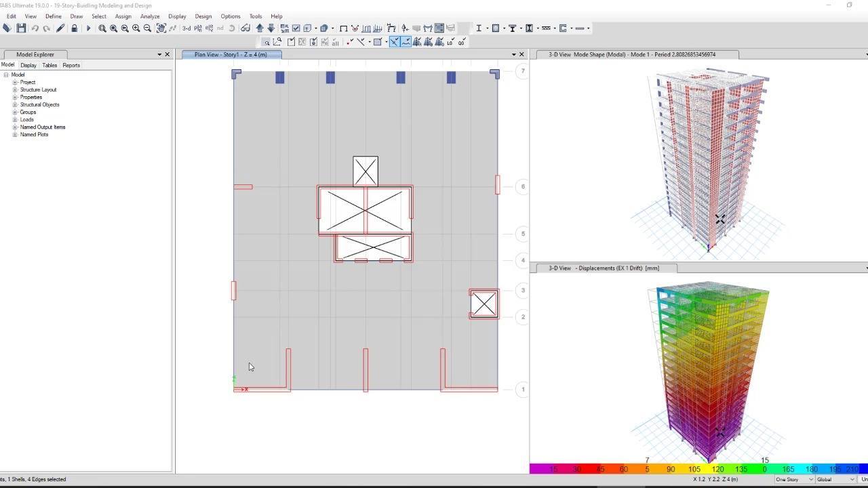Toggle the highlighted display option in top toolbar
The image size is (868, 488).
coord(439,28)
